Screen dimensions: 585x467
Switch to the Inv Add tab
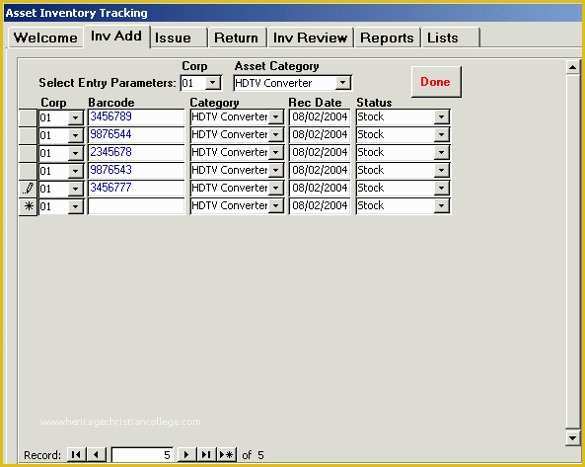coord(116,36)
